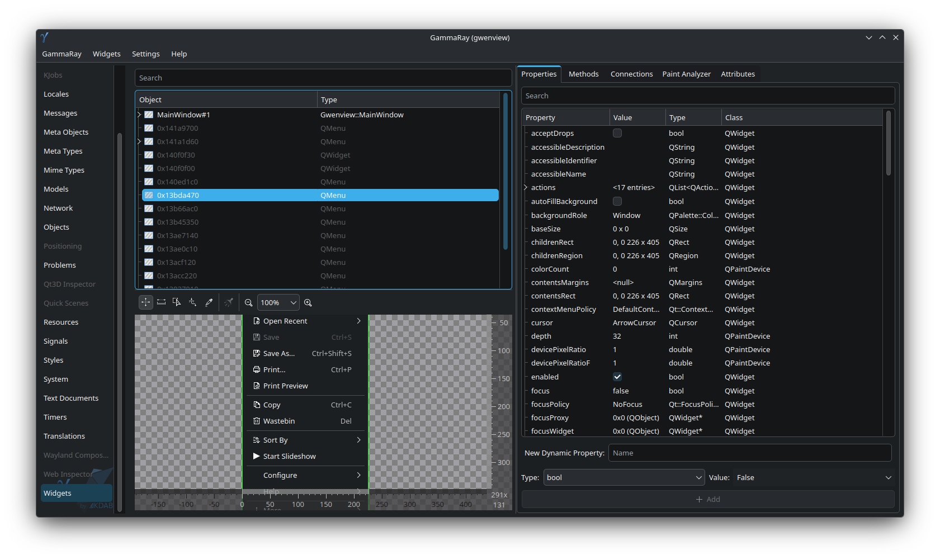Switch to the Paint Analyzer tab
Viewport: 940px width, 560px height.
pos(686,74)
